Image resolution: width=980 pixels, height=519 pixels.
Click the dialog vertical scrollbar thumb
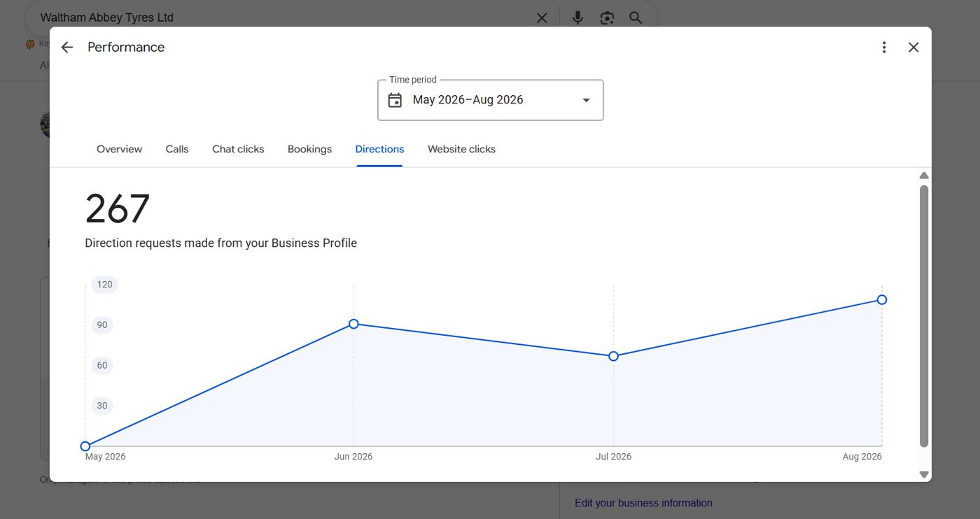[924, 316]
